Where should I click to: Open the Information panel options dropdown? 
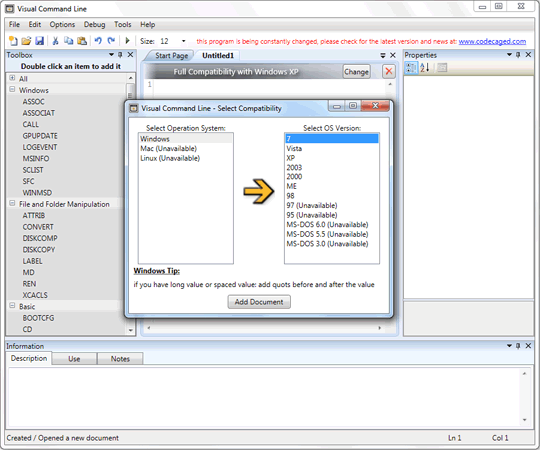(x=509, y=346)
